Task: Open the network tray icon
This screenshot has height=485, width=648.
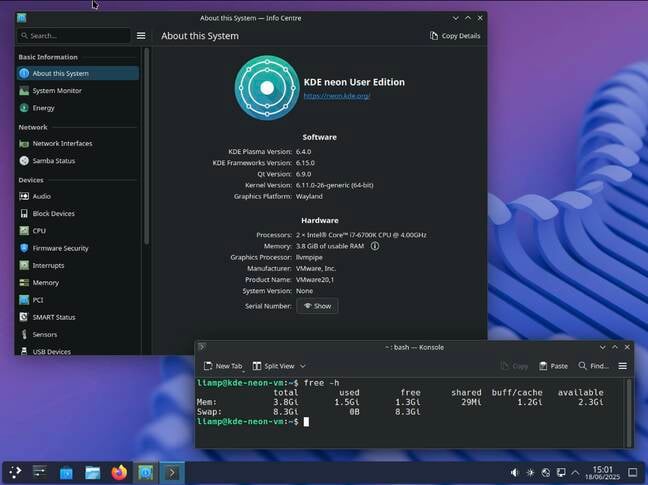Action: click(546, 472)
